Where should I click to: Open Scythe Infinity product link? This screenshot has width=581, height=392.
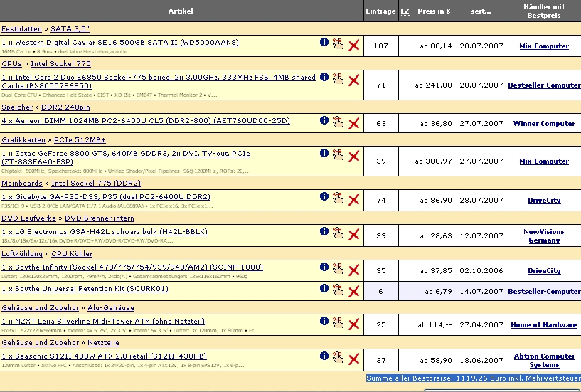tap(132, 267)
